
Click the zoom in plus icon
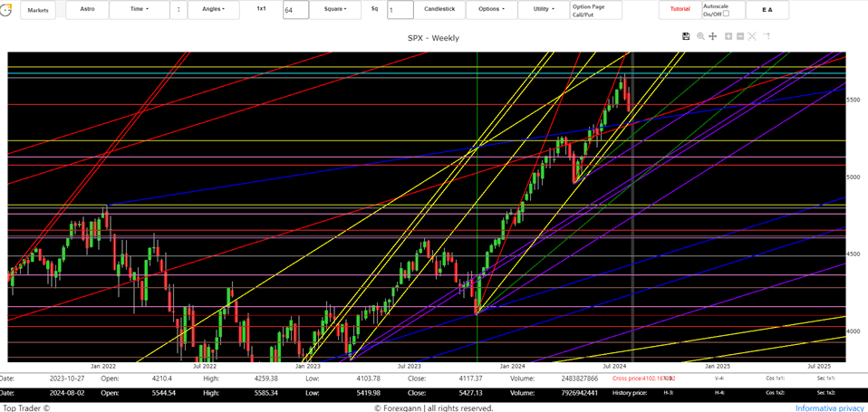pos(728,36)
